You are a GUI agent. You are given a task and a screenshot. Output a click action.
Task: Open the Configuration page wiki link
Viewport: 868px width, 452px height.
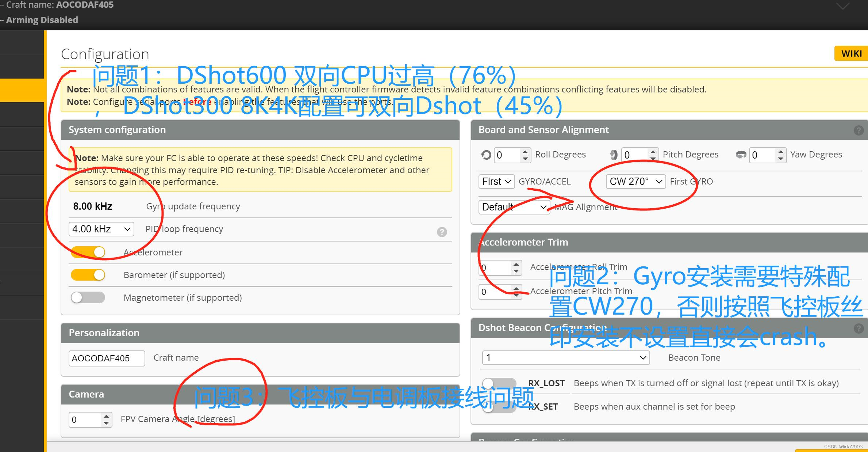851,53
